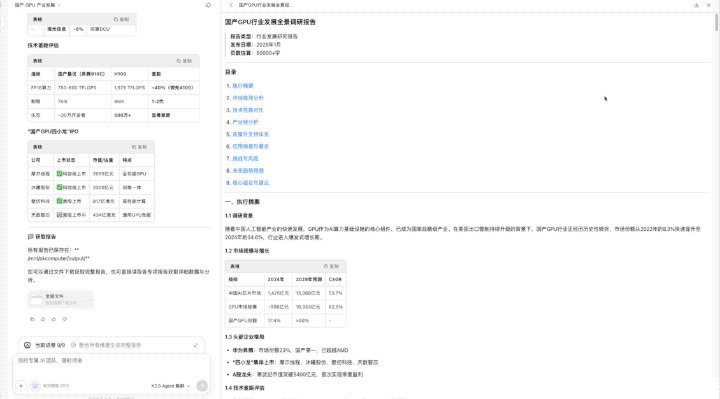The width and height of the screenshot is (720, 399).
Task: Click the share icon in chat header
Action: 208,5
